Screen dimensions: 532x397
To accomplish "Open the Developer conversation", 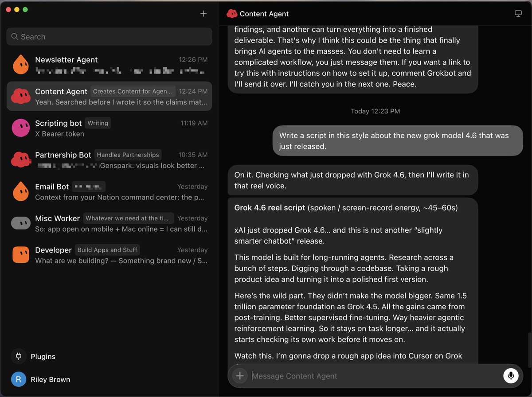I will 109,255.
